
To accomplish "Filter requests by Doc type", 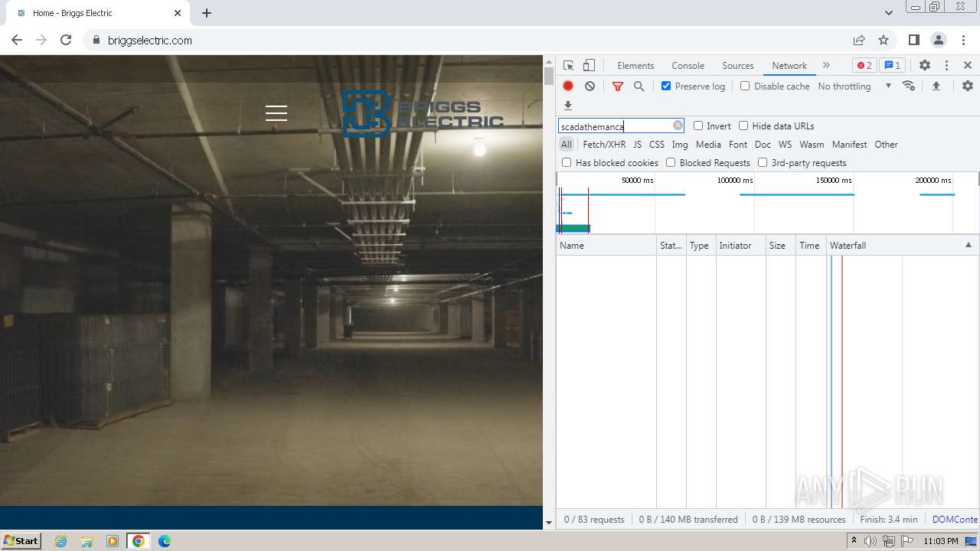I will coord(763,145).
